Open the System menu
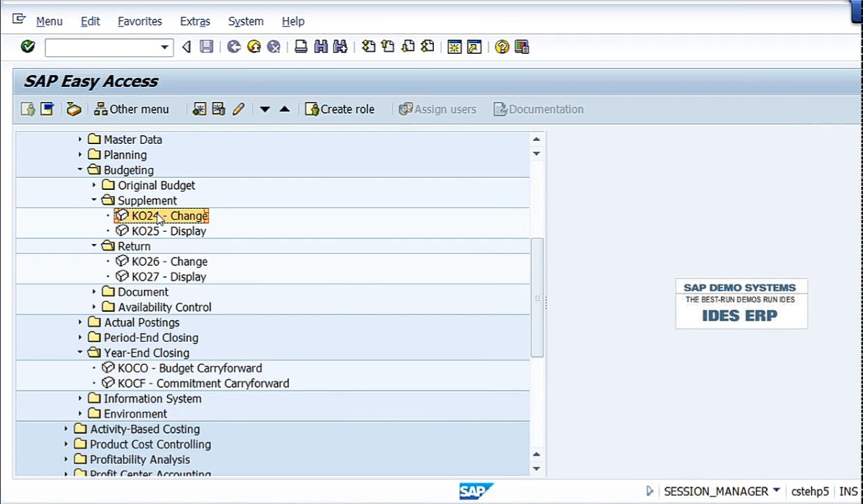The height and width of the screenshot is (504, 863). click(x=246, y=21)
